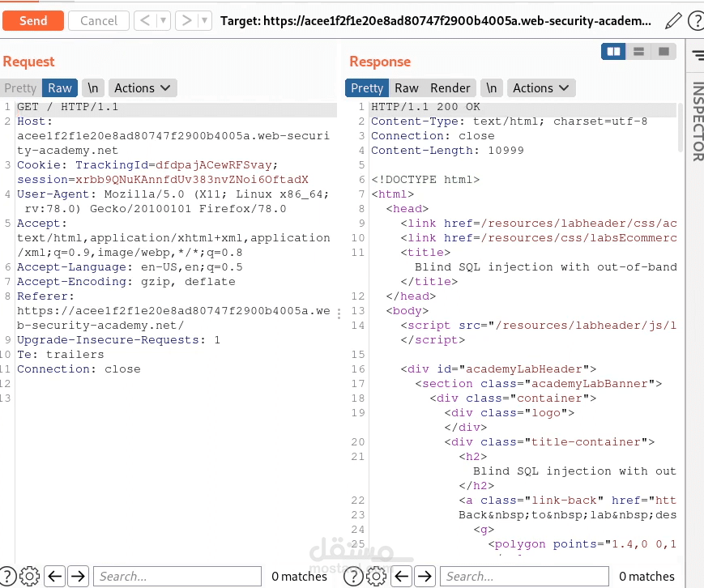Edit target using the pencil icon

click(673, 20)
